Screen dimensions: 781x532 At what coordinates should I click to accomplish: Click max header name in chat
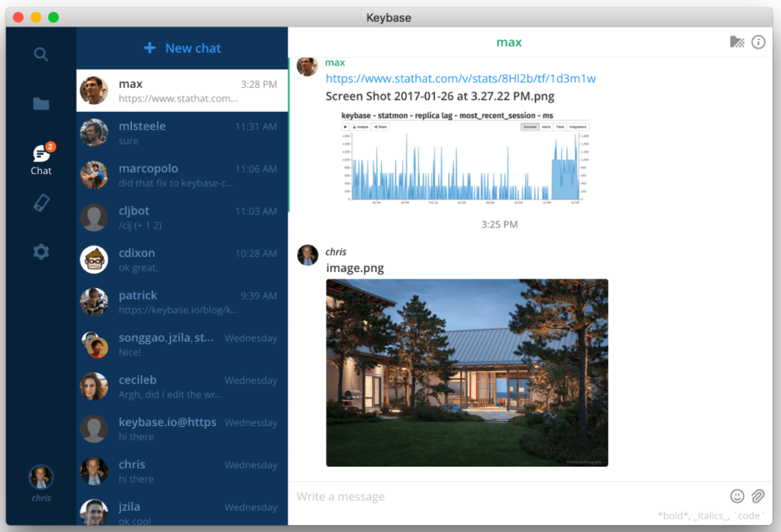coord(509,43)
